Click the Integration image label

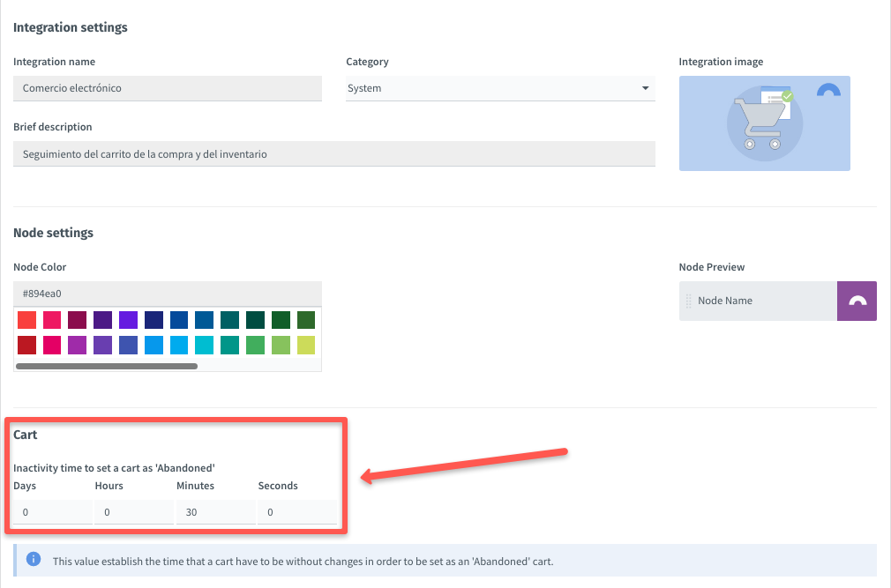coord(721,62)
